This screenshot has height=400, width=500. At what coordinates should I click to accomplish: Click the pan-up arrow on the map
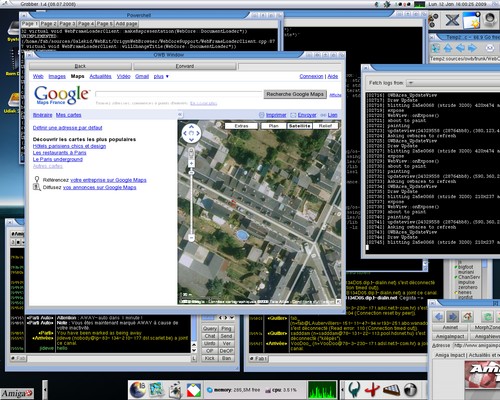click(191, 127)
